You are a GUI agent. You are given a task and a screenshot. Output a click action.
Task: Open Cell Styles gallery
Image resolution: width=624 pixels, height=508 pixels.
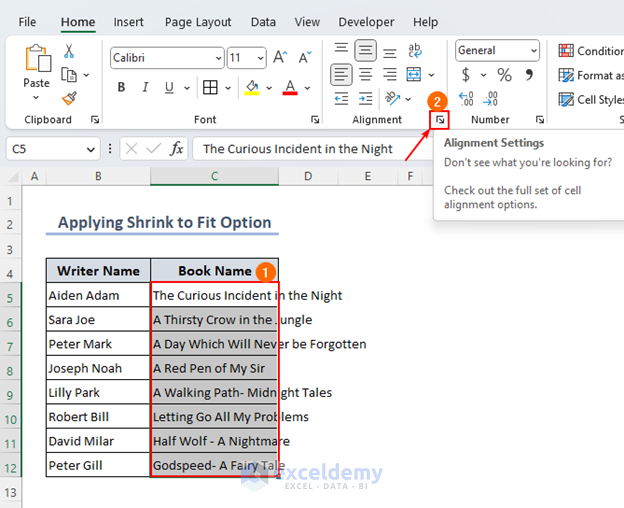(591, 99)
